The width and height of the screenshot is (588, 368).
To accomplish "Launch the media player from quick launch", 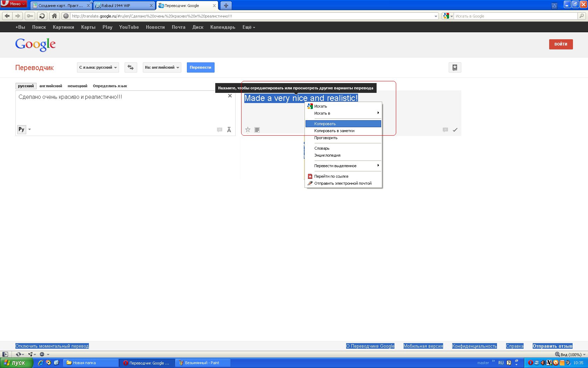I will coord(48,363).
